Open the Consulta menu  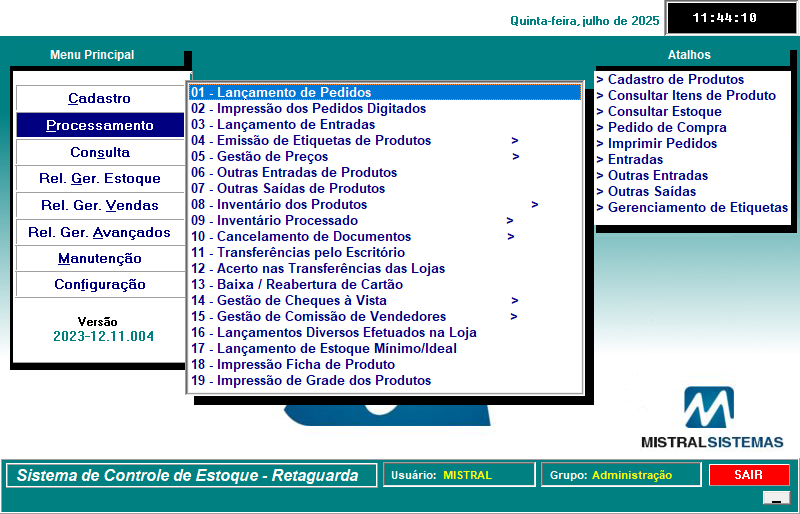point(99,153)
